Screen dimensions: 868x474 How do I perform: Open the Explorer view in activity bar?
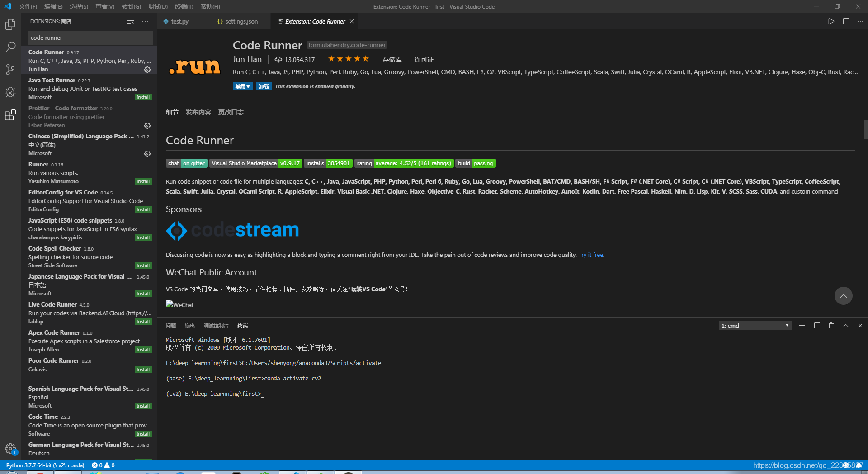tap(10, 24)
